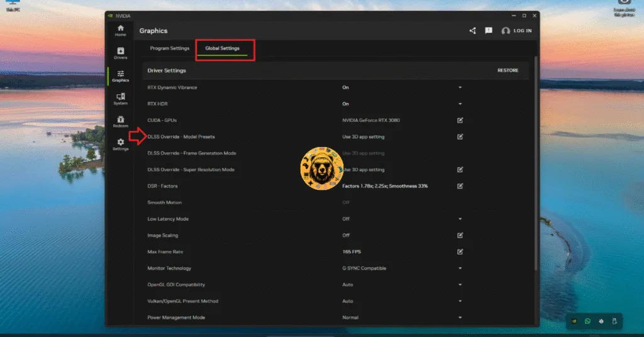Image resolution: width=644 pixels, height=337 pixels.
Task: Open the Redeem section
Action: [x=120, y=121]
